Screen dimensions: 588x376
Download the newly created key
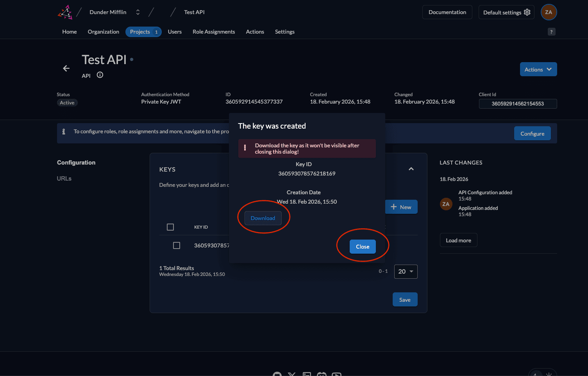pyautogui.click(x=263, y=218)
